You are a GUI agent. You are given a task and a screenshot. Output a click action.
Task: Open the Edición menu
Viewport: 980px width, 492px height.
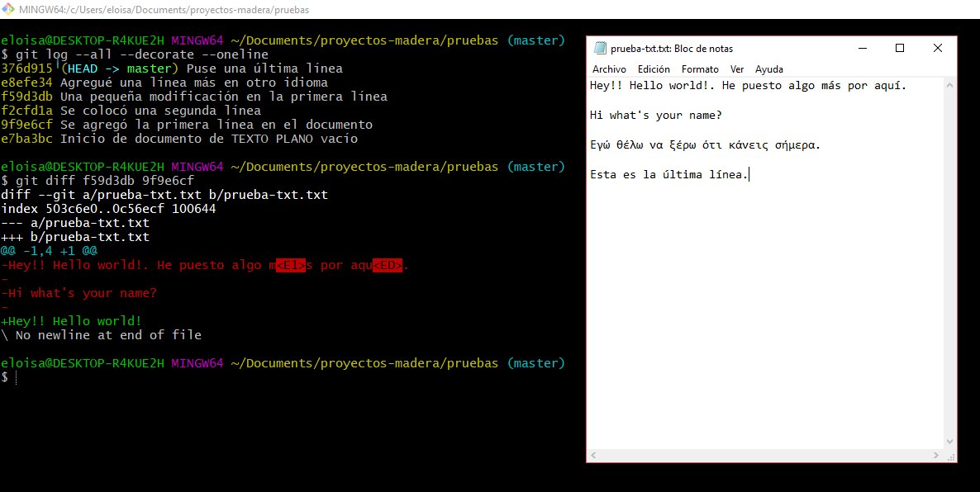tap(654, 69)
